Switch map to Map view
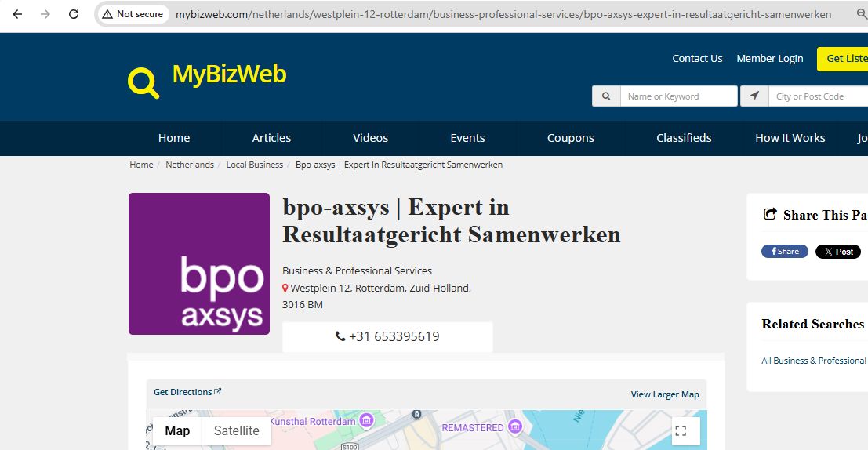The width and height of the screenshot is (868, 450). [177, 430]
